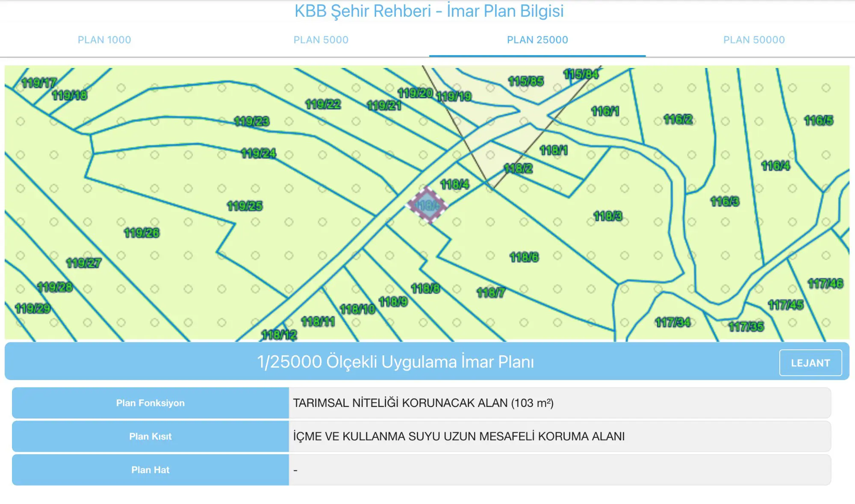Screen dimensions: 855x504
Task: Click parcel label 119/25 on the map
Action: tap(245, 206)
